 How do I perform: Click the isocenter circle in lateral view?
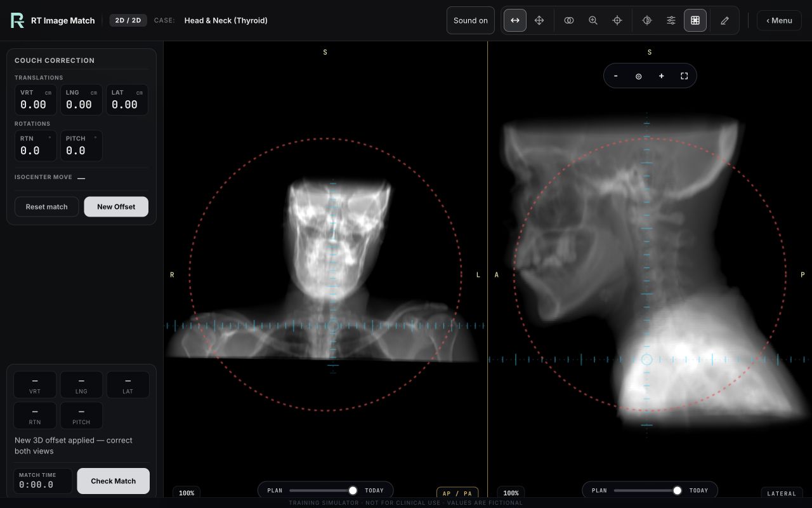(646, 359)
